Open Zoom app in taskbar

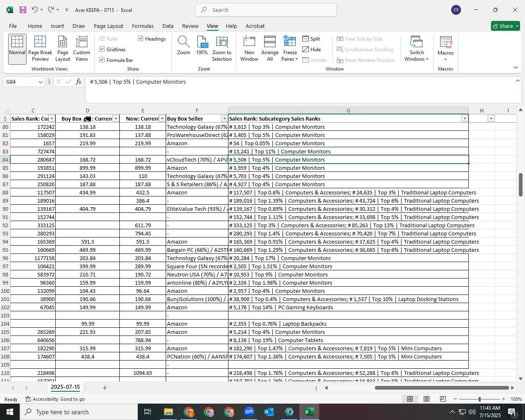(x=249, y=412)
